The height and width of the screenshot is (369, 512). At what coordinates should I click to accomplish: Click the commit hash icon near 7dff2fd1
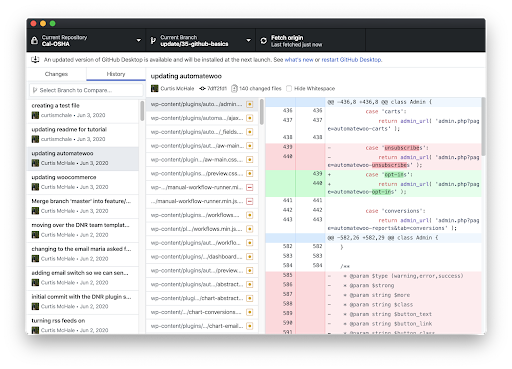tap(202, 88)
